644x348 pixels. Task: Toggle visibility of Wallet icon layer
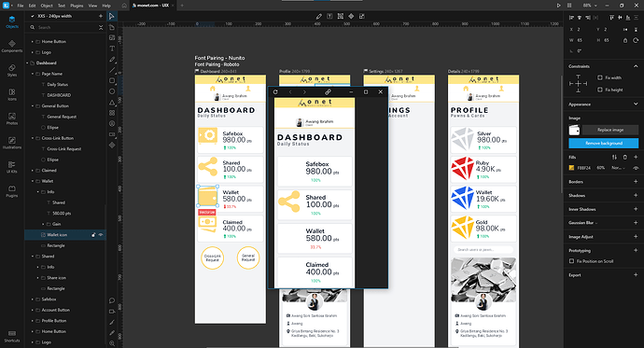pos(101,235)
